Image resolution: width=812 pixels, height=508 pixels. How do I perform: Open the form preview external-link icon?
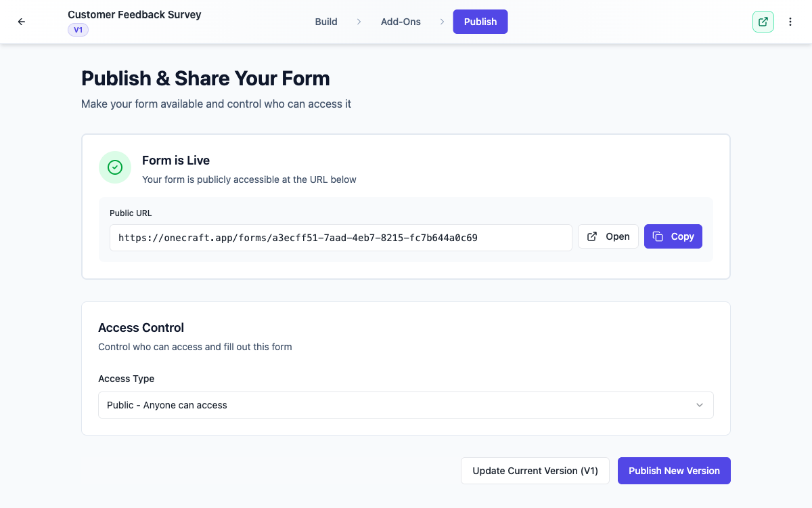pos(763,22)
